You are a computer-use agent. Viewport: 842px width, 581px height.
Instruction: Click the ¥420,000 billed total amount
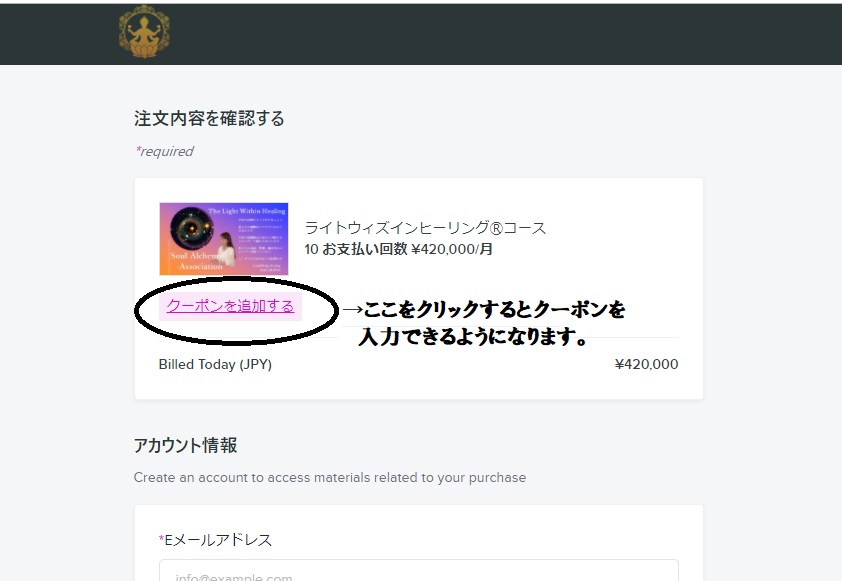pyautogui.click(x=647, y=365)
